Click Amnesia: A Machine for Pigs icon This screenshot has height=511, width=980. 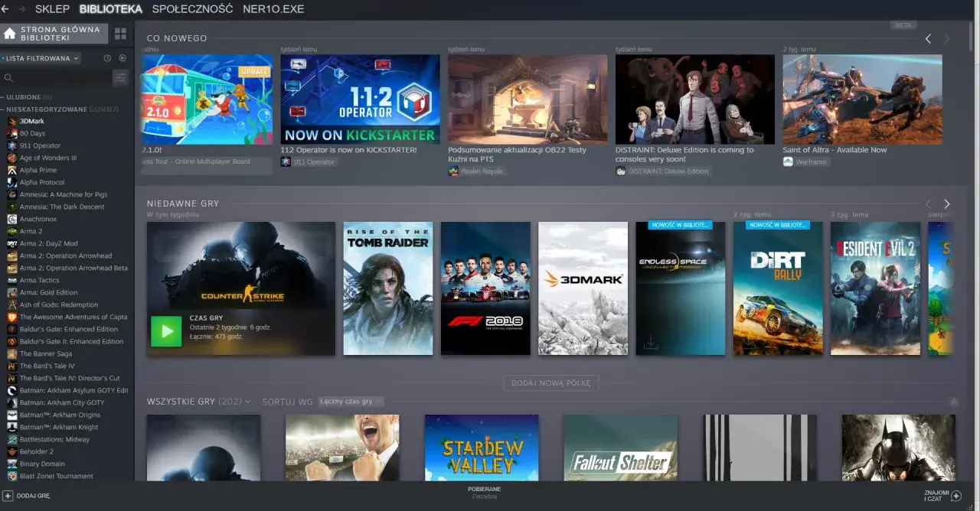tap(12, 194)
